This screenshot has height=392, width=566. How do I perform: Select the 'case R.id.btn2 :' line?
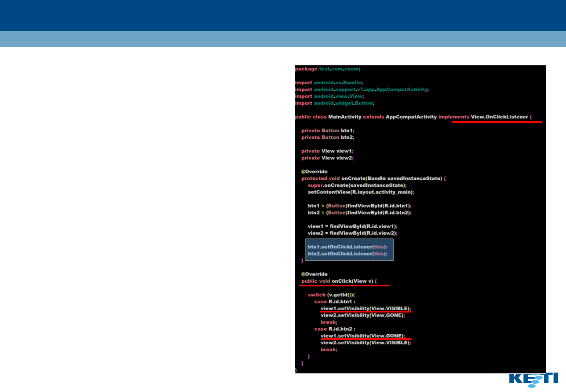[x=335, y=329]
